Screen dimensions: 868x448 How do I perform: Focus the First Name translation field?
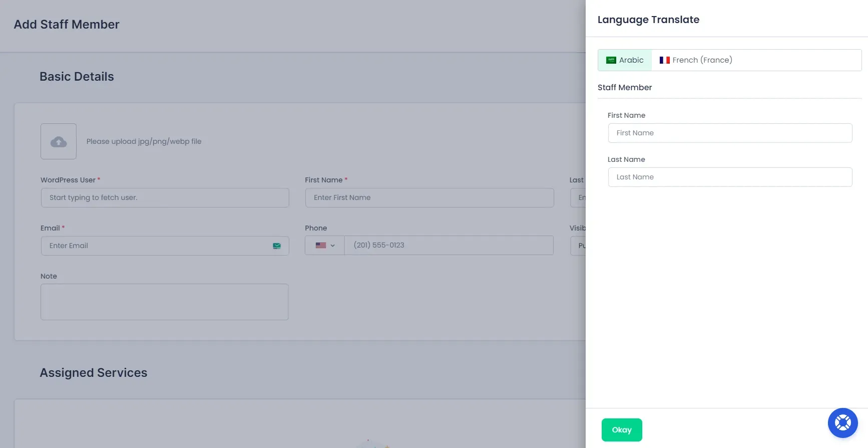[730, 133]
